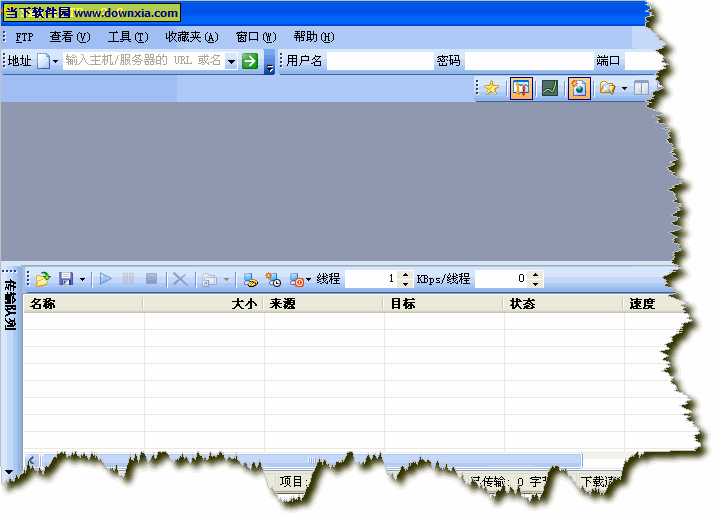This screenshot has height=514, width=713.
Task: Open the favorites star icon
Action: tap(491, 88)
